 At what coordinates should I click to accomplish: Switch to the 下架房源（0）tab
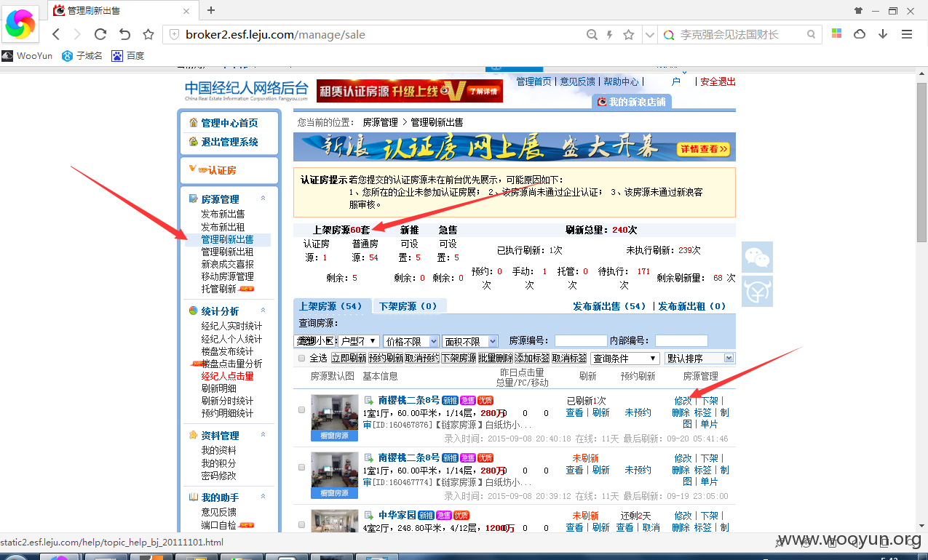pos(408,306)
